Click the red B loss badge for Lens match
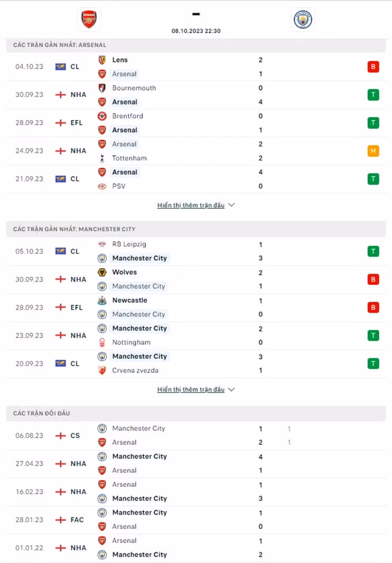 [x=374, y=67]
